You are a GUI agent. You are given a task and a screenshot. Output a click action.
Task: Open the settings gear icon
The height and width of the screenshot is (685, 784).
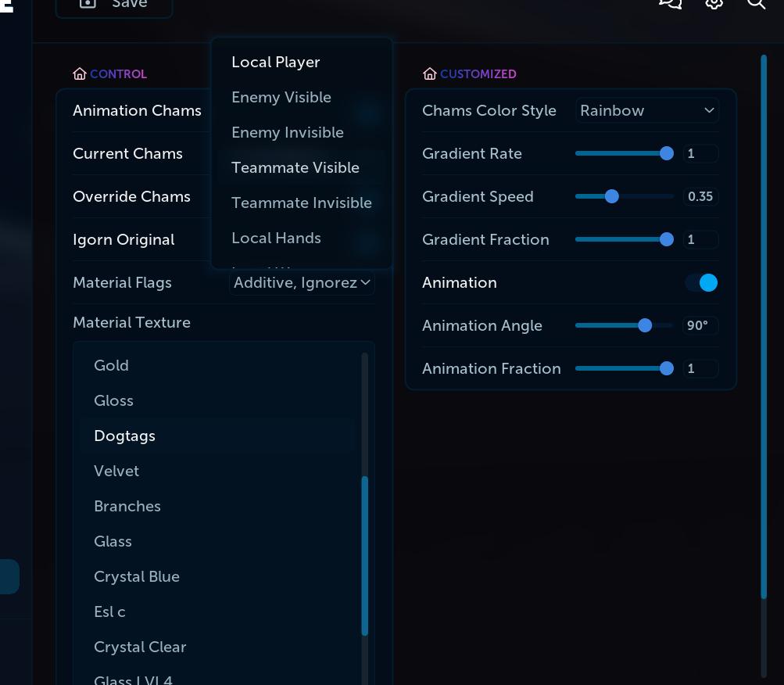pyautogui.click(x=714, y=3)
